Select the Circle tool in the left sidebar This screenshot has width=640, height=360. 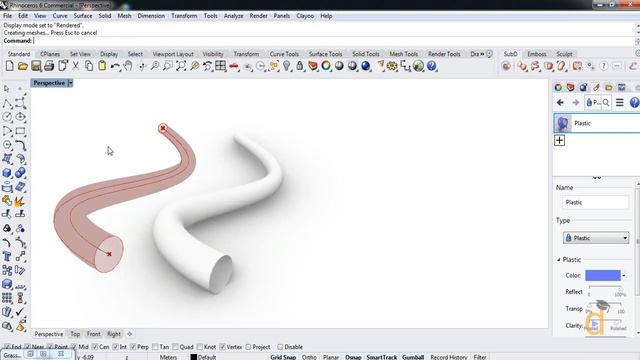tap(7, 117)
